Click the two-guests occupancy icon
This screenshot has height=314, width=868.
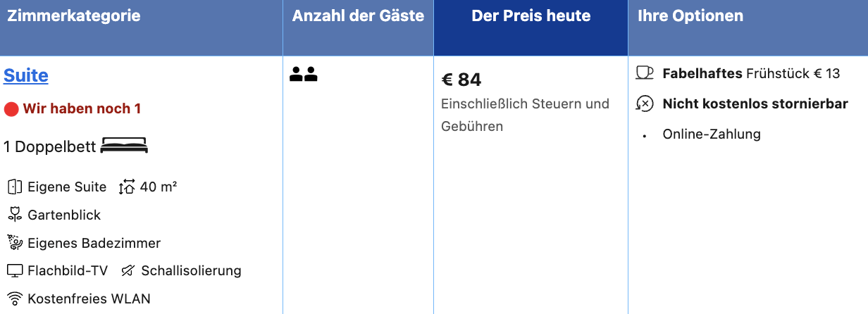(304, 74)
